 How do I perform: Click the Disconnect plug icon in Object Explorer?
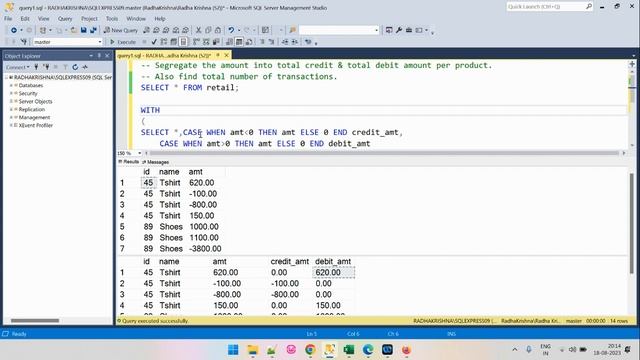pyautogui.click(x=46, y=67)
